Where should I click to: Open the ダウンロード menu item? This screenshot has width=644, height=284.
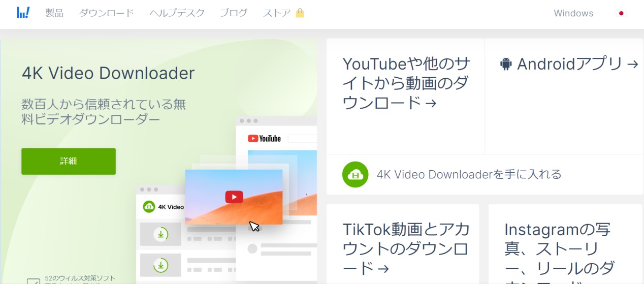coord(107,13)
